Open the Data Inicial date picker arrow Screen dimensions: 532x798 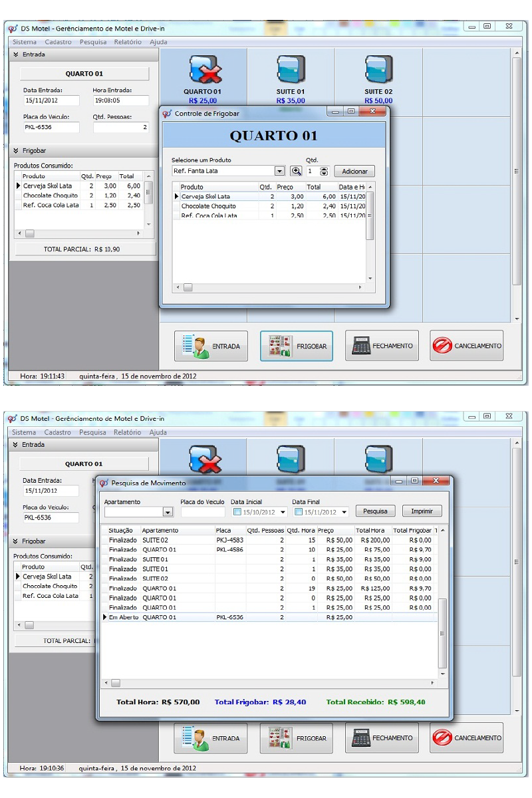[x=283, y=512]
